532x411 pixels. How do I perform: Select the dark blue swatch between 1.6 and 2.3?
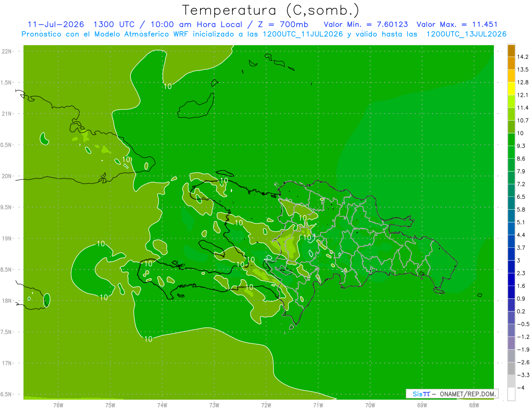click(511, 279)
